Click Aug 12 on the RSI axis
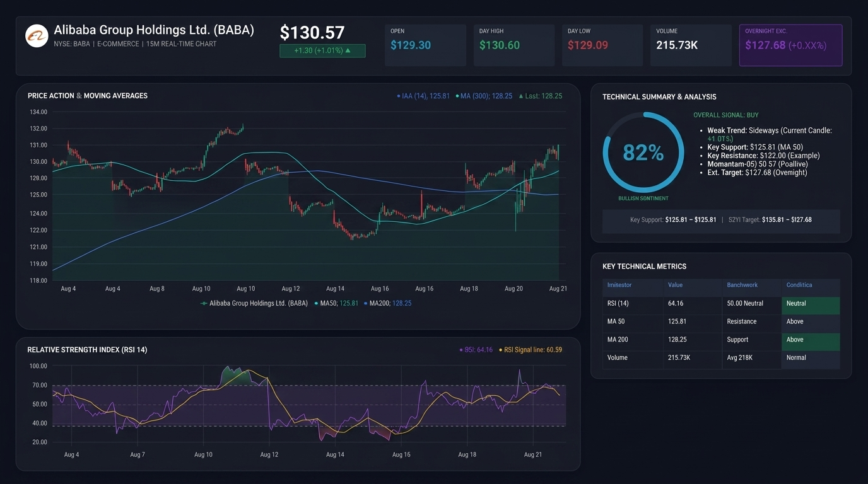Screen dimensions: 868x484 269,454
